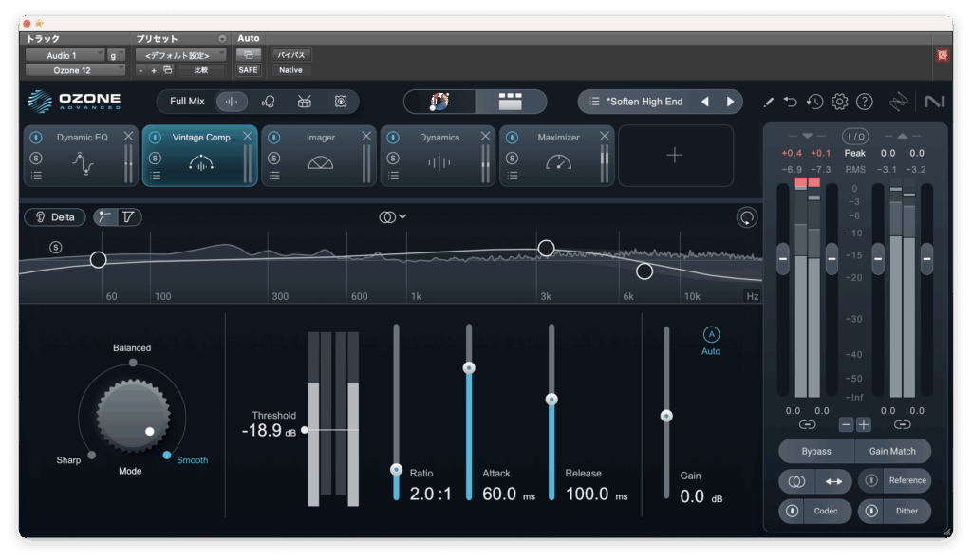The width and height of the screenshot is (972, 560).
Task: Click the Attack slider handle
Action: (468, 367)
